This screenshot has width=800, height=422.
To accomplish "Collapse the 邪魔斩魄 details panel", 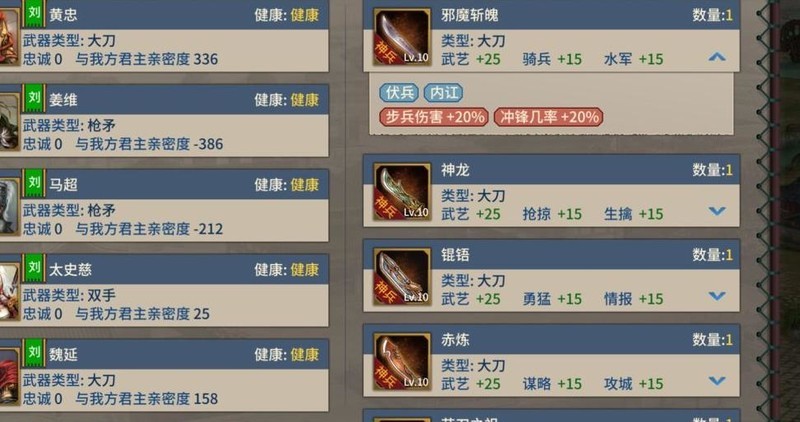I will pos(717,57).
